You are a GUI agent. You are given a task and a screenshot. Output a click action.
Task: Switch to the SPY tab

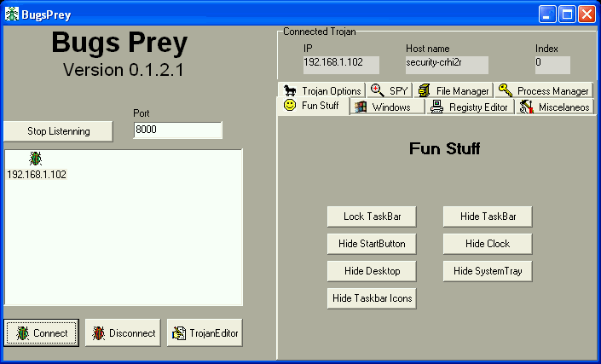(x=390, y=90)
